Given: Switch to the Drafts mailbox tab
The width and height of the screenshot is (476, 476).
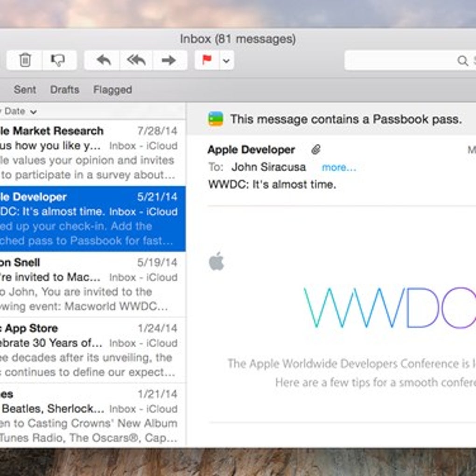Looking at the screenshot, I should 65,90.
